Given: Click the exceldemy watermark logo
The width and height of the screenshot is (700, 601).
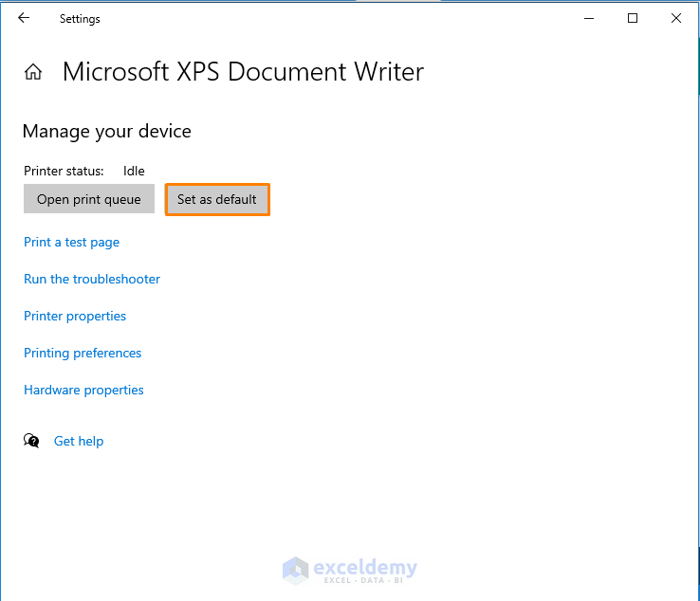Looking at the screenshot, I should (350, 570).
